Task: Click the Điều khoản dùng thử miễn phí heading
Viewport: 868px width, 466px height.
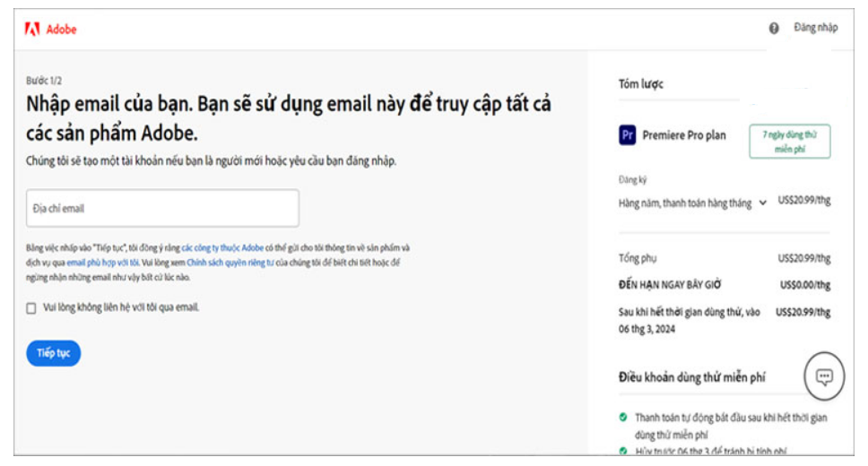Action: click(692, 377)
